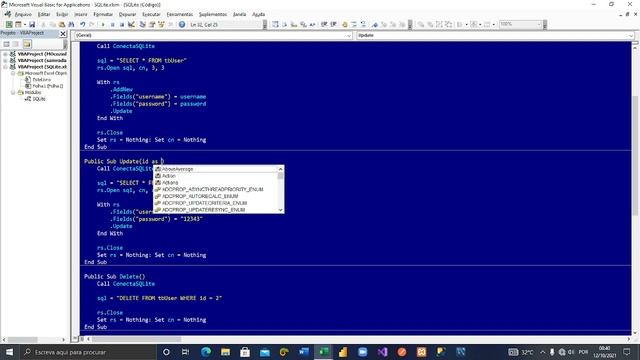Open Word from the taskbar
The image size is (640, 360).
pyautogui.click(x=304, y=352)
